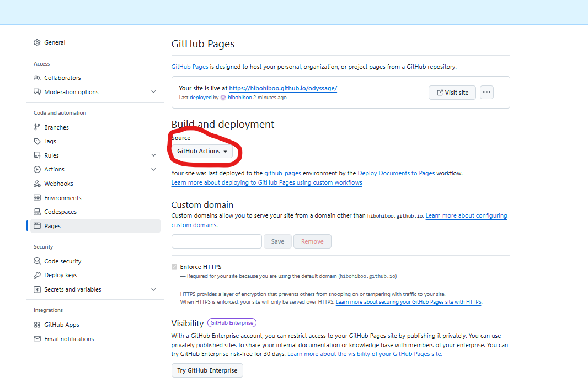Image resolution: width=588 pixels, height=388 pixels.
Task: Open the three-dots menu beside Visit site
Action: pyautogui.click(x=487, y=93)
